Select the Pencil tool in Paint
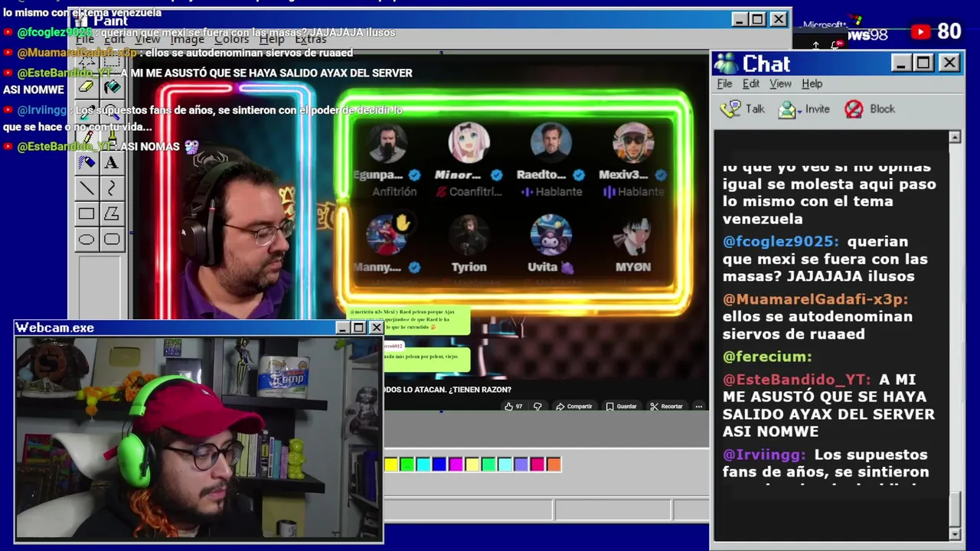This screenshot has height=551, width=980. click(87, 138)
